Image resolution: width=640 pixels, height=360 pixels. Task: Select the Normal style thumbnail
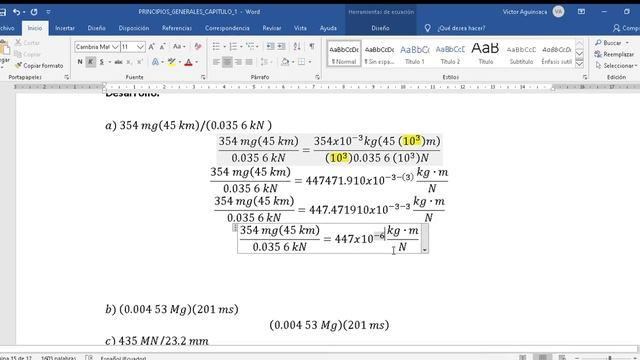click(x=344, y=53)
